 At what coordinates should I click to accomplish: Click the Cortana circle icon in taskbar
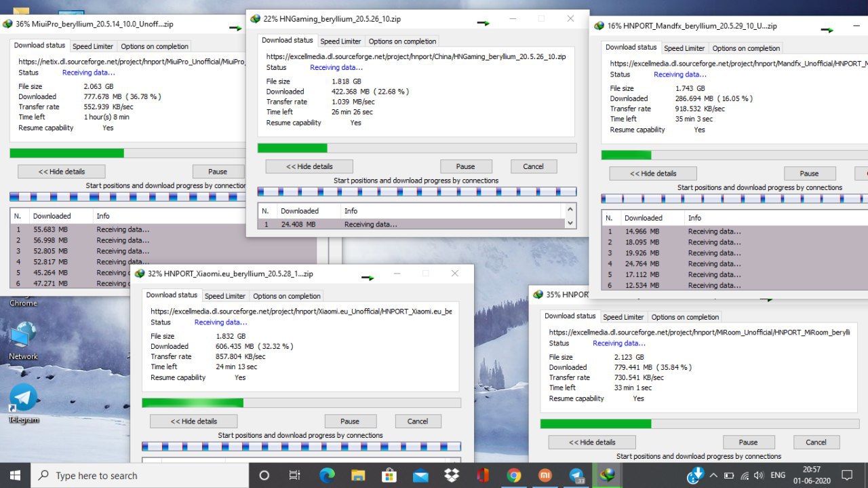click(264, 475)
